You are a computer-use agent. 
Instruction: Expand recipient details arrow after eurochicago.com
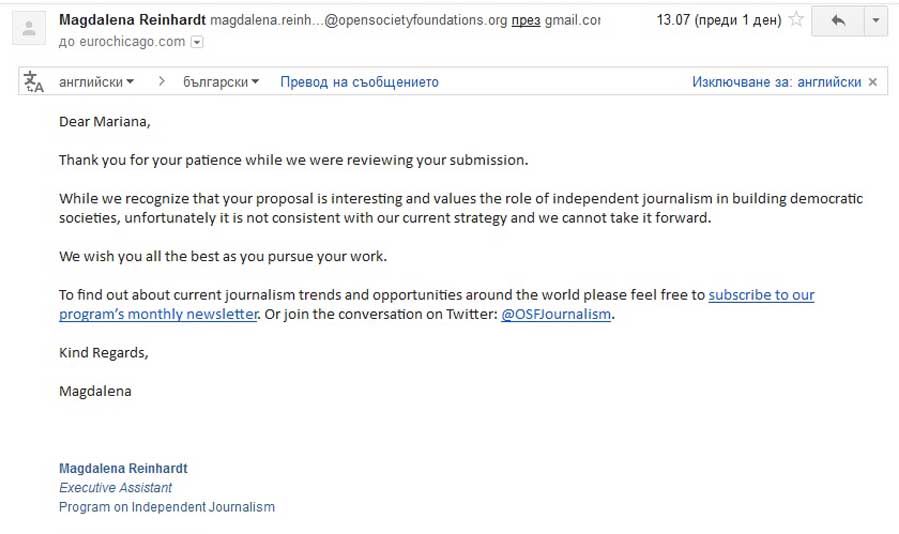point(197,42)
